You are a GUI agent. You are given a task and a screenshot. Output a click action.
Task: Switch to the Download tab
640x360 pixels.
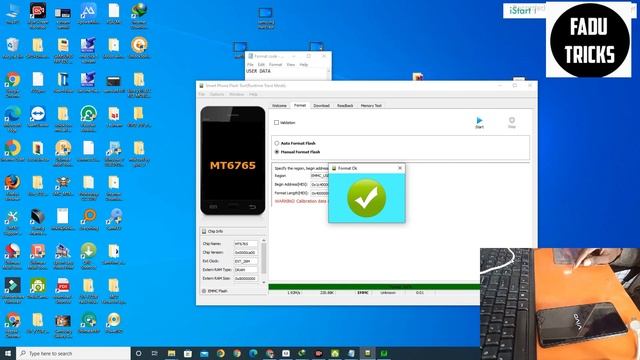tap(321, 106)
